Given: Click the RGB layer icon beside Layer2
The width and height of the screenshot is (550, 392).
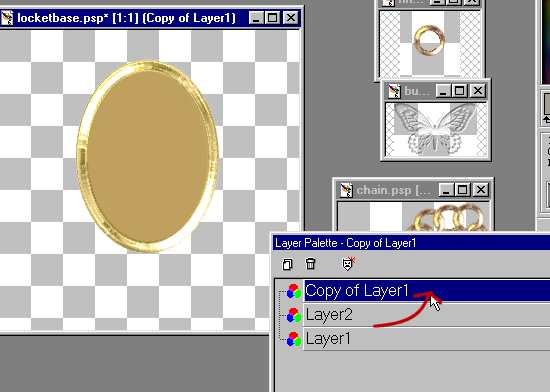Looking at the screenshot, I should pyautogui.click(x=294, y=315).
